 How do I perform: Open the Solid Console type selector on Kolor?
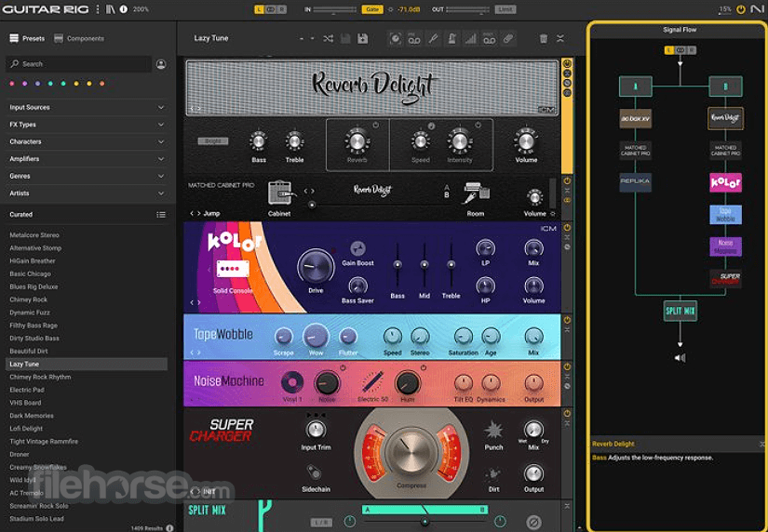pyautogui.click(x=233, y=291)
